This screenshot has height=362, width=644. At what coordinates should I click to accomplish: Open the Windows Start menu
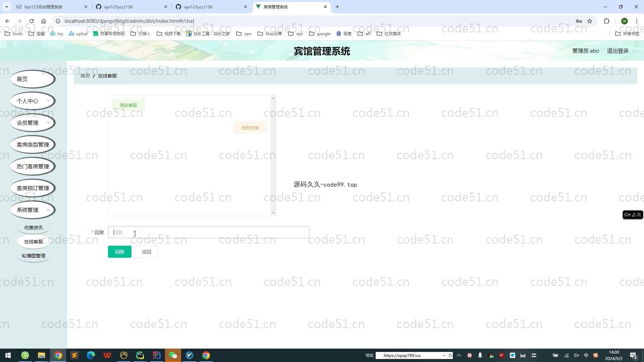[x=8, y=355]
